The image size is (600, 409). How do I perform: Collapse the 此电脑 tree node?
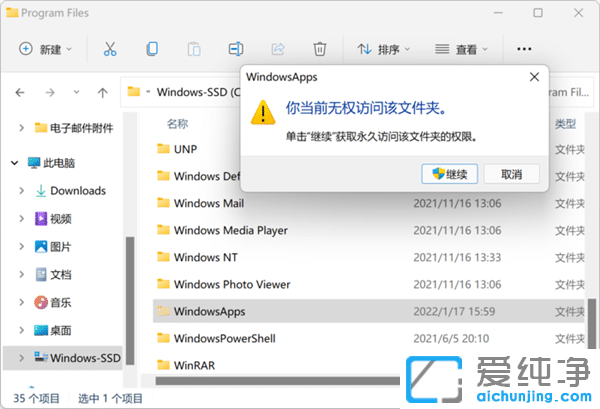(x=15, y=163)
